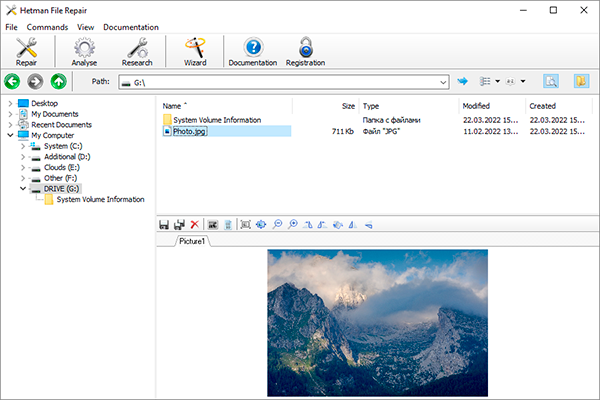Toggle the preview pane button
600x400 pixels.
tap(551, 81)
